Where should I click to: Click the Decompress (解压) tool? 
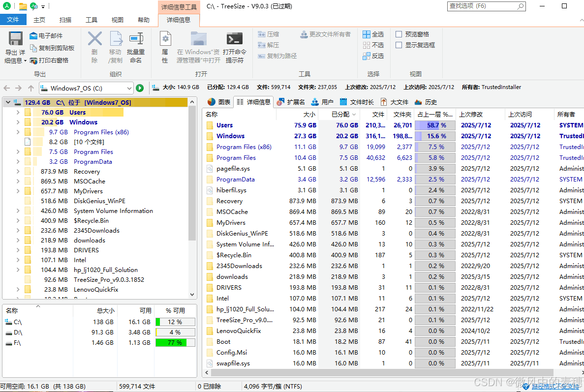[x=268, y=45]
